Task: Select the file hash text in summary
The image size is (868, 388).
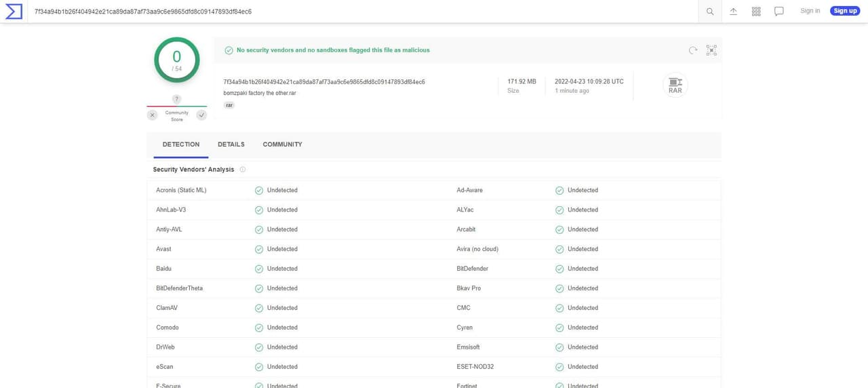Action: (x=324, y=82)
